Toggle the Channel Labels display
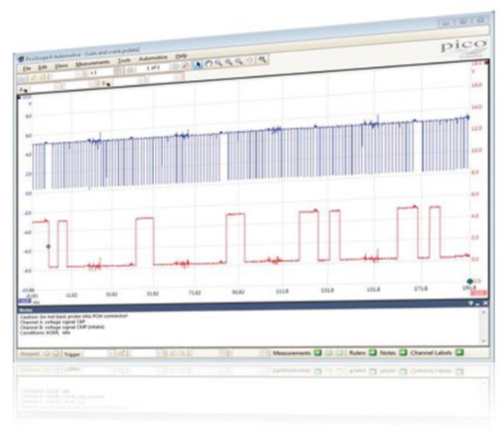504x440 pixels. (460, 352)
